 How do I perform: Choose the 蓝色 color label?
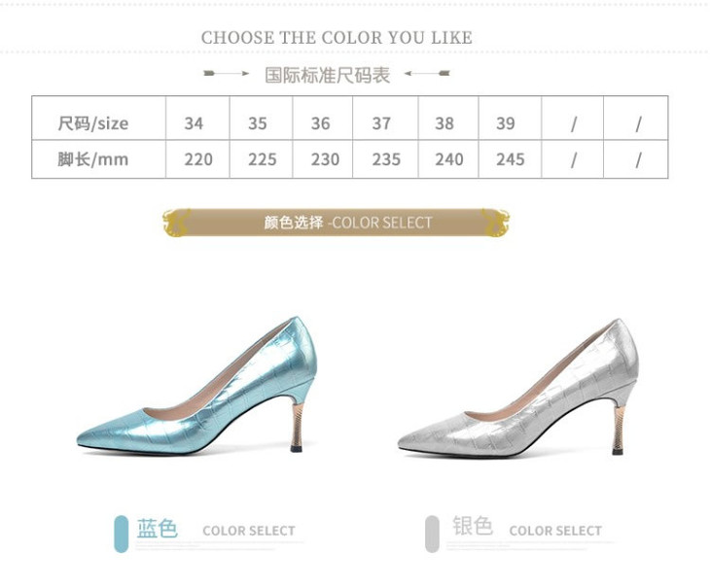coord(158,529)
